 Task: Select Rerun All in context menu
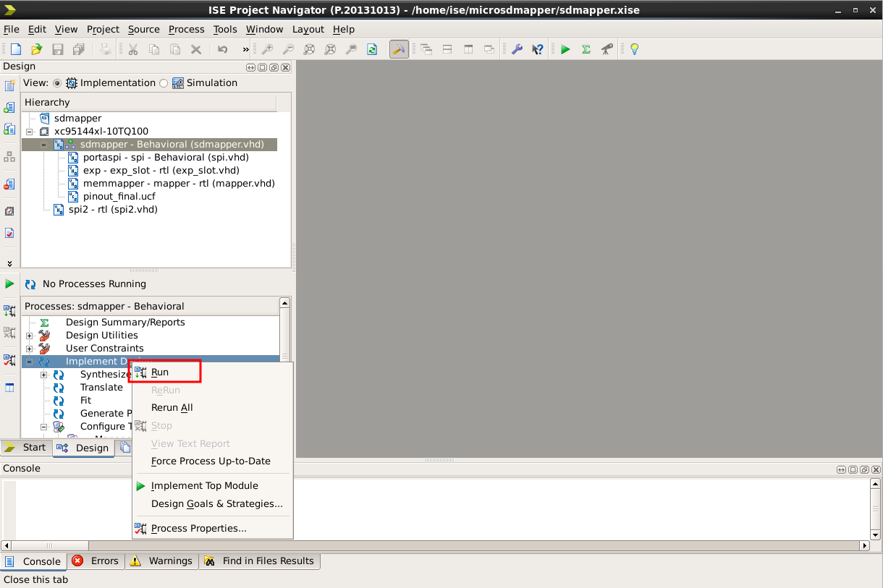coord(172,408)
